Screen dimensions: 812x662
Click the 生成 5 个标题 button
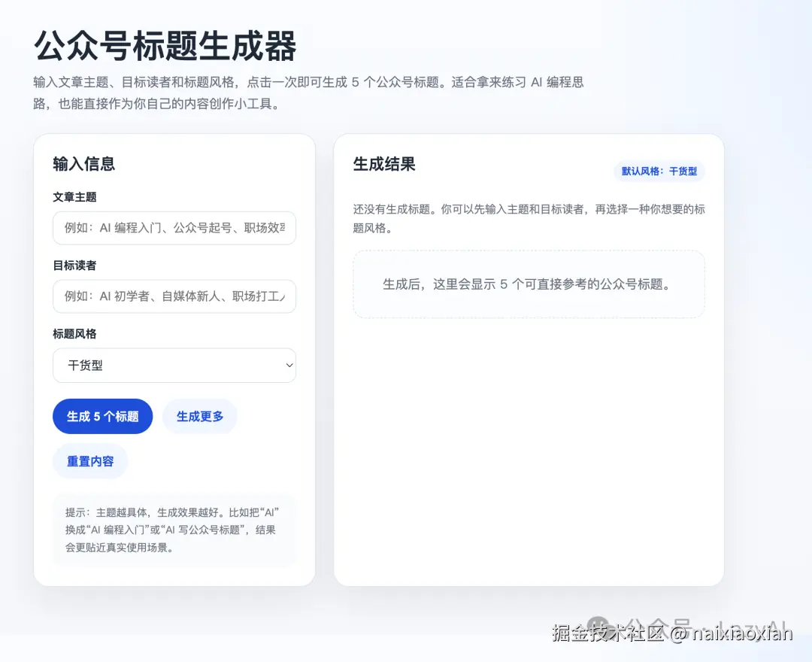[x=102, y=416]
